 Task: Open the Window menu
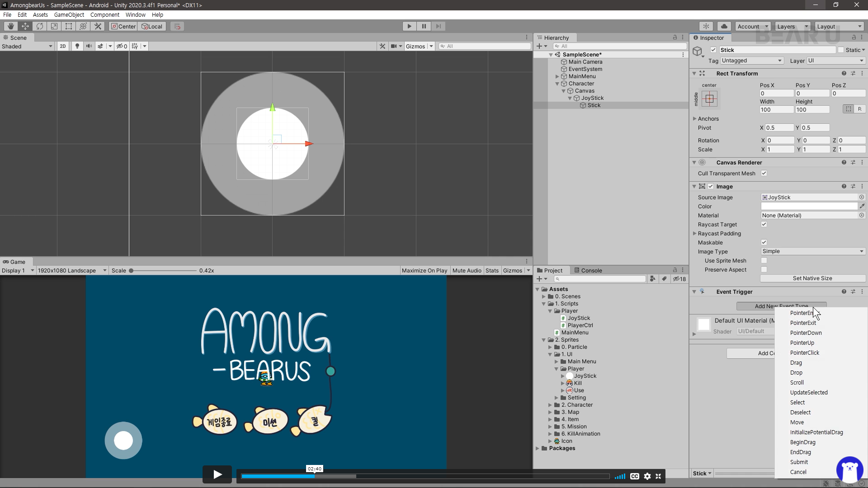(x=136, y=14)
